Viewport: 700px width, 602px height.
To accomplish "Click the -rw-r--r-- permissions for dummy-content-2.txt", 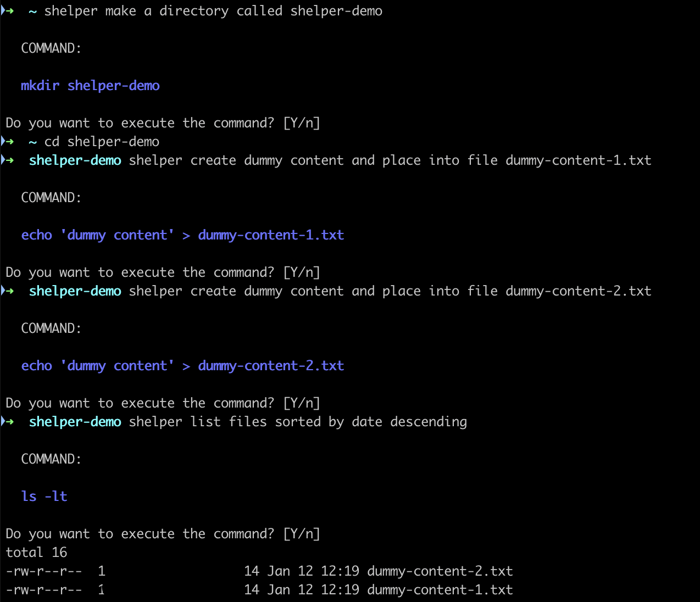I will click(44, 571).
